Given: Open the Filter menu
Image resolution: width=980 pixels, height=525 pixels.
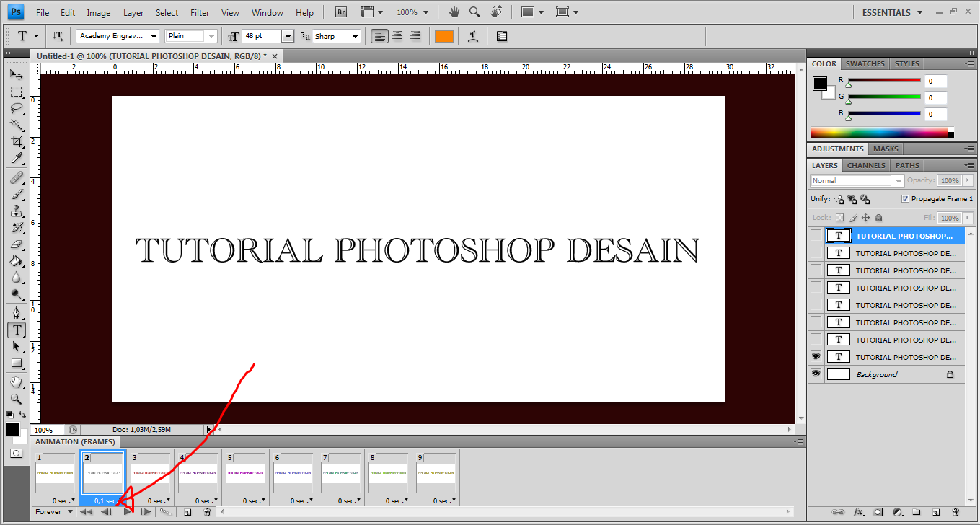Looking at the screenshot, I should [x=200, y=12].
